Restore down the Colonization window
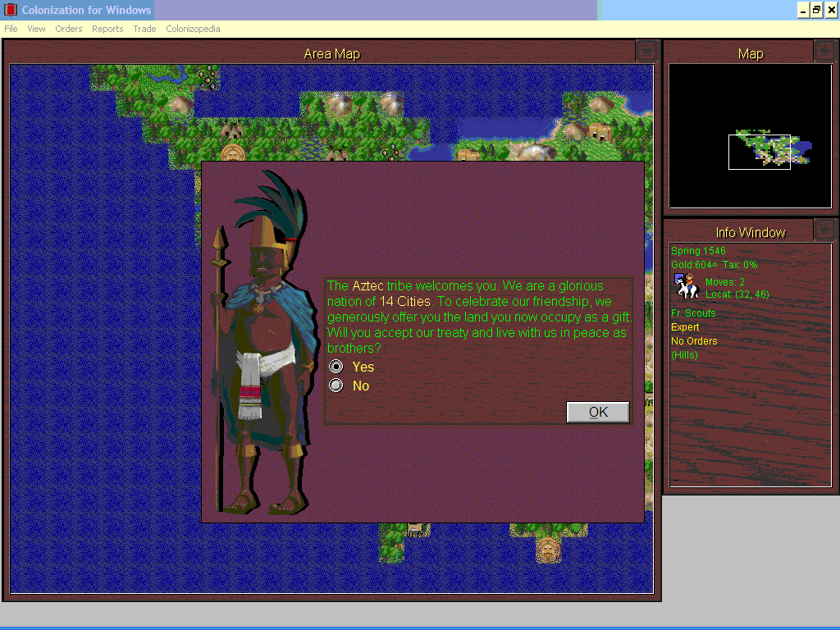Screen dimensions: 840x630 [816, 10]
